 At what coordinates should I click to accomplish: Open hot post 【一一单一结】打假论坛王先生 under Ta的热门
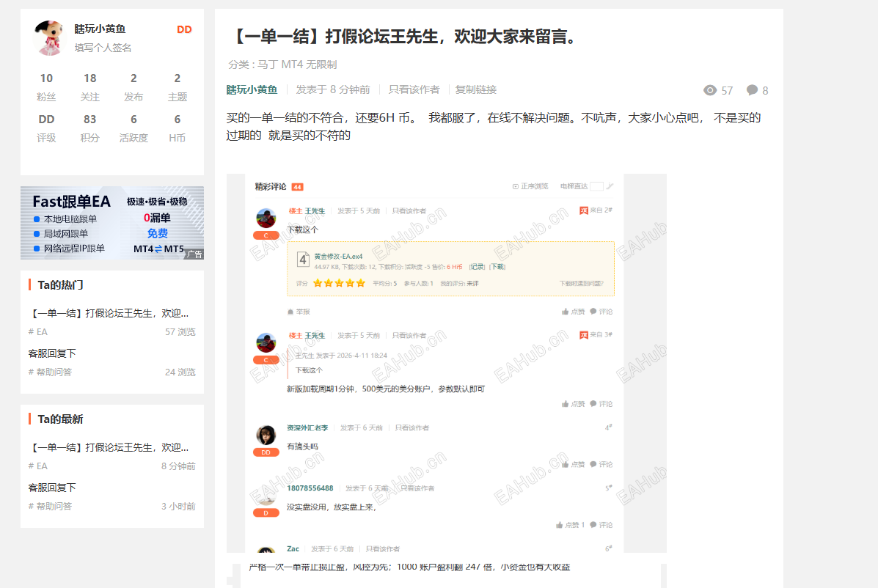[x=109, y=313]
